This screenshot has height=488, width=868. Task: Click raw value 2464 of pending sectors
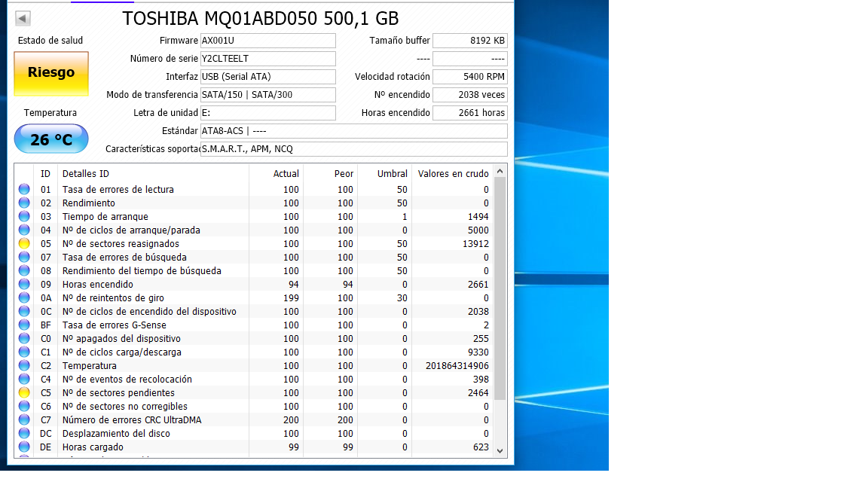[478, 393]
